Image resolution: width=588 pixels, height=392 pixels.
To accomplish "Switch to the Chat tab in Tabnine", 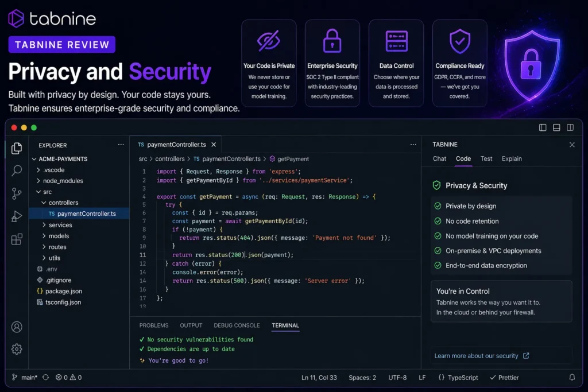I will pos(439,158).
